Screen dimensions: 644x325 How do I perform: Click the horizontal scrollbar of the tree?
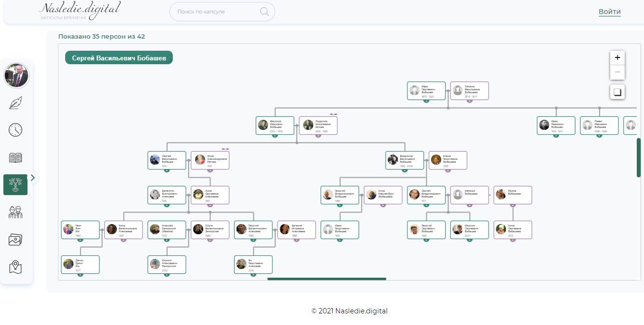(x=326, y=279)
